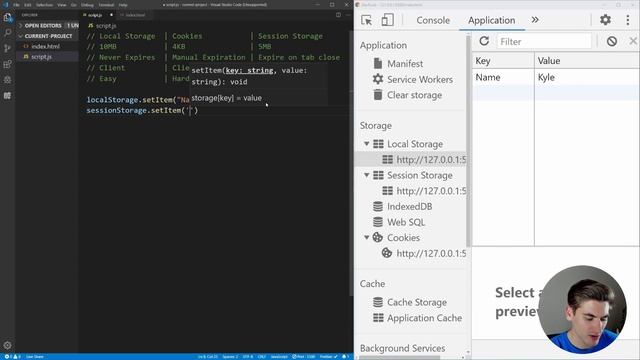Open the Web SQL item
The width and height of the screenshot is (640, 360).
click(x=406, y=222)
